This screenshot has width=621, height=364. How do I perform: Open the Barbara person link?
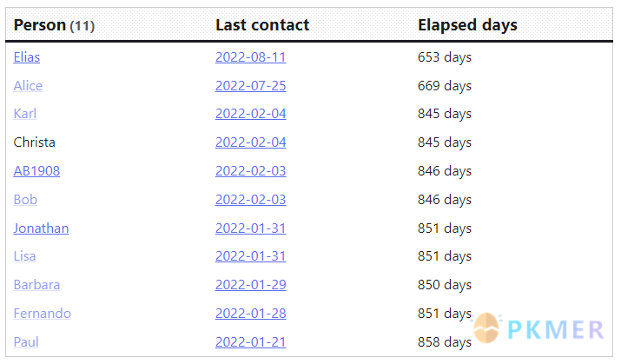tap(36, 285)
